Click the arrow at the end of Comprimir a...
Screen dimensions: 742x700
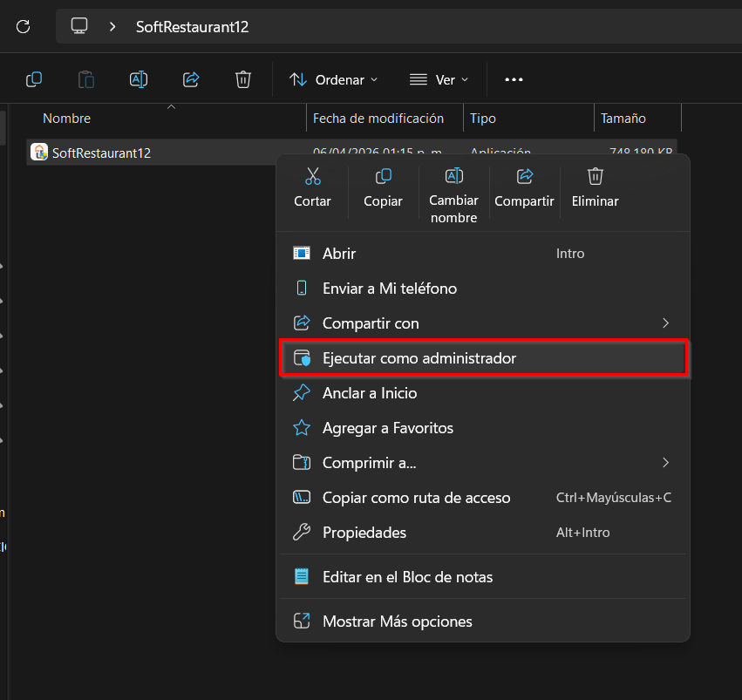point(666,463)
